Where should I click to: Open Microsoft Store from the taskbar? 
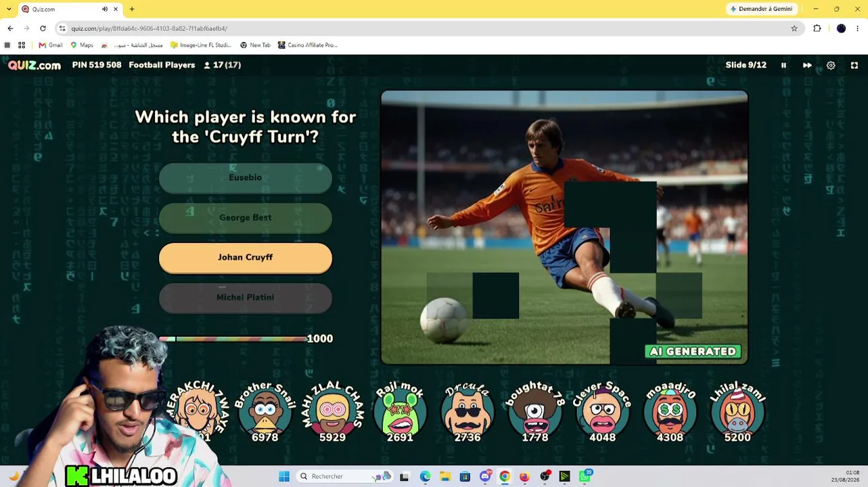click(x=465, y=476)
